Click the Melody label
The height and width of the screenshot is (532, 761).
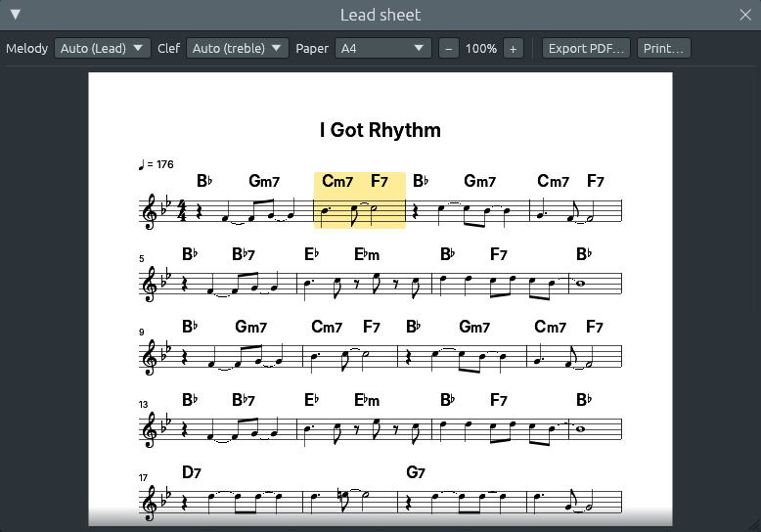26,49
